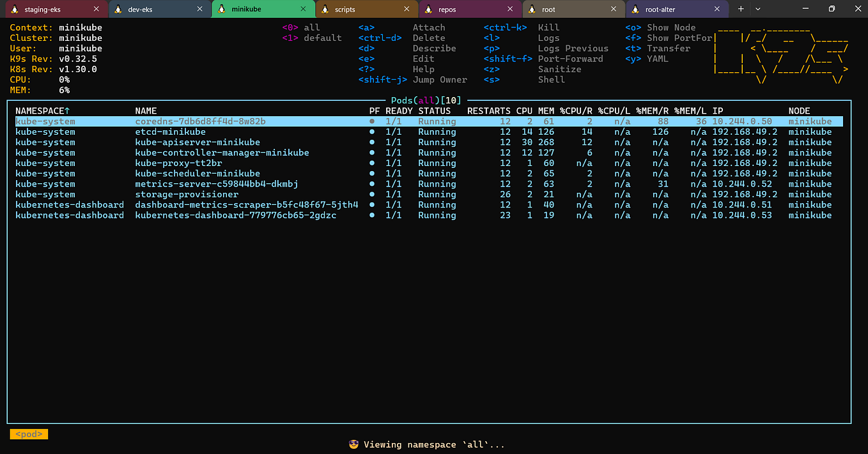Click the dev-eks tab icon
Screen dimensions: 868x454
118,9
